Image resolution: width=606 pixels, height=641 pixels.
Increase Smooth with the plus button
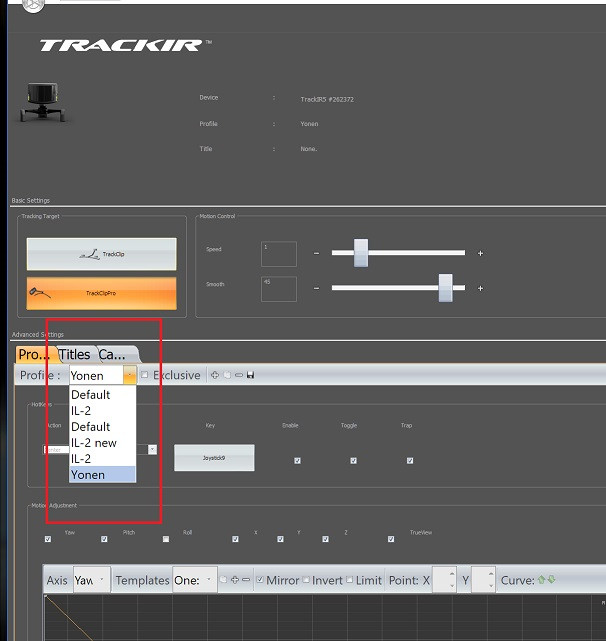pyautogui.click(x=480, y=288)
